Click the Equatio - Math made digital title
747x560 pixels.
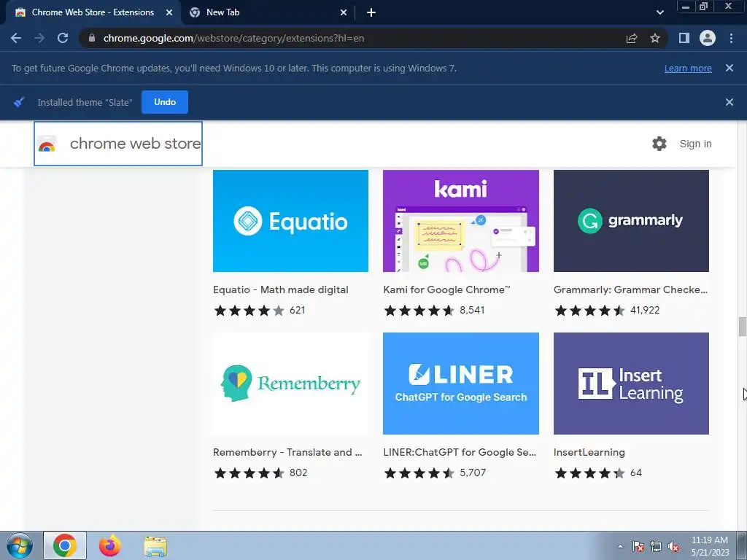coord(281,289)
